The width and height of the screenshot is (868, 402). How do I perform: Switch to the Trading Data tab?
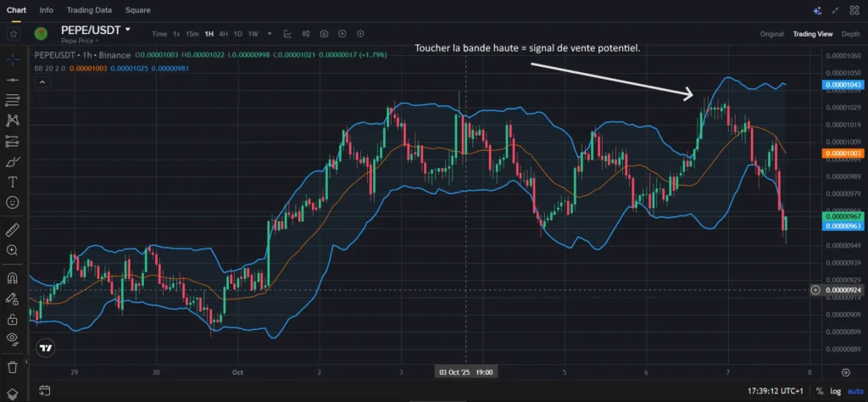point(89,10)
